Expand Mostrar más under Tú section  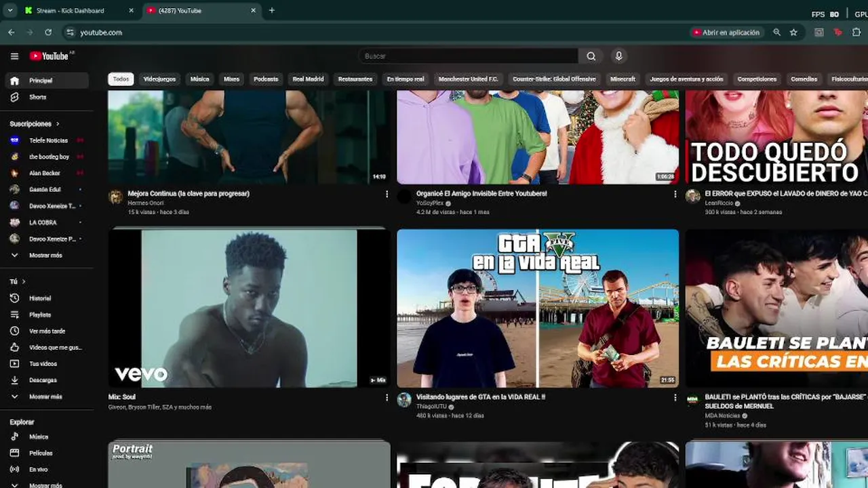(x=45, y=396)
